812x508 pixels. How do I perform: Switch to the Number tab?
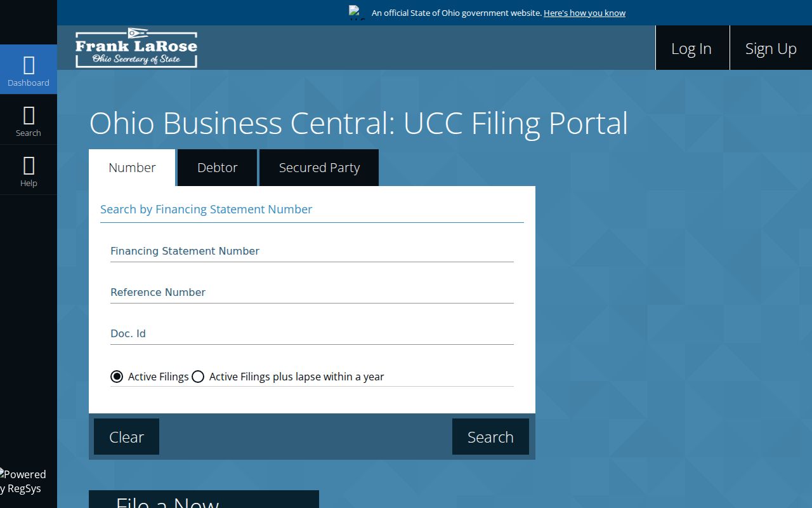[132, 168]
